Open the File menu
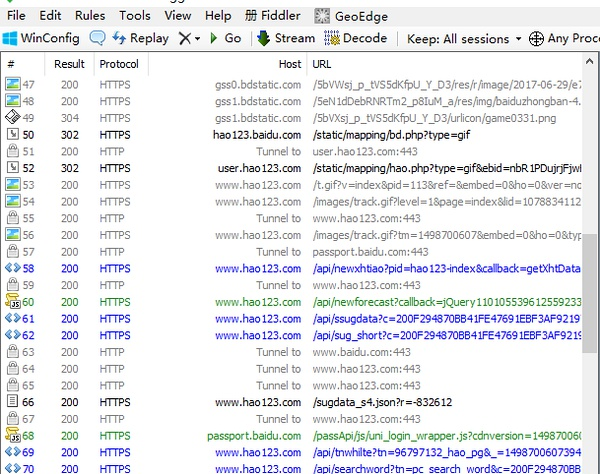 click(x=15, y=15)
